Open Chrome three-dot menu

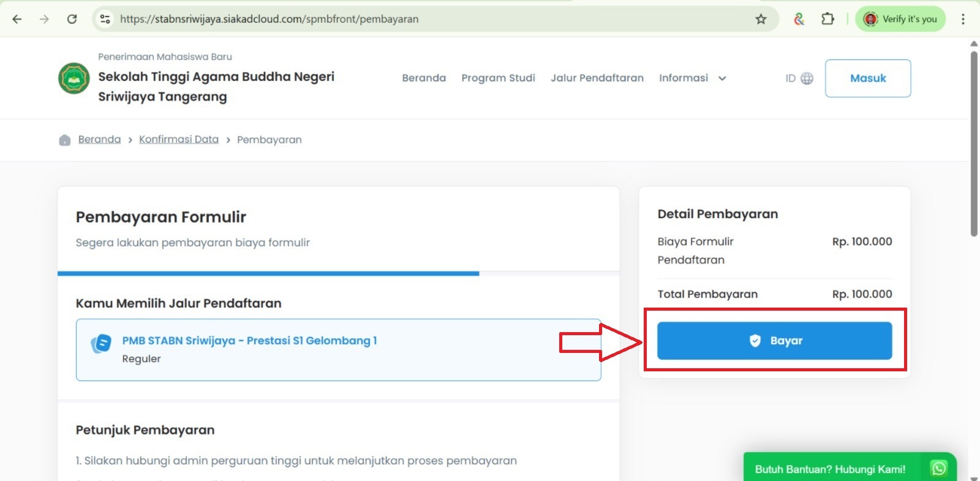tap(963, 19)
